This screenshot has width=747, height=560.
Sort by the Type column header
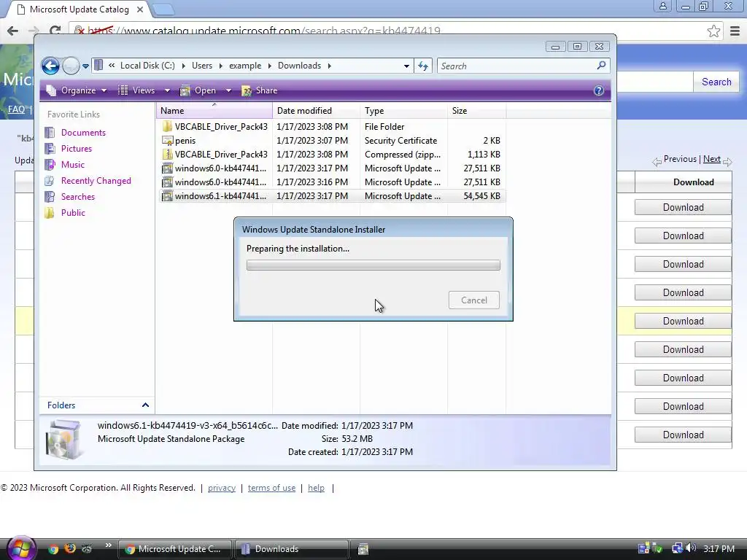[403, 111]
